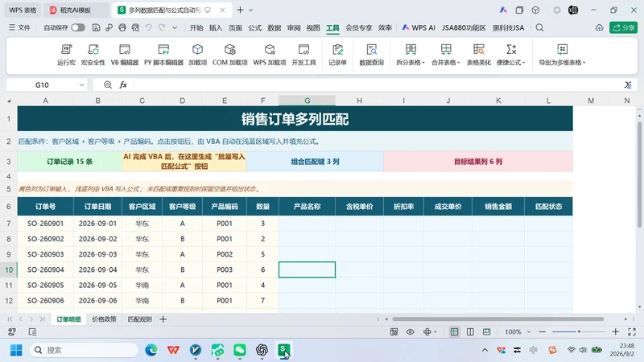Viewport: 644px width, 362px height.
Task: Open COM 加载项 dialog
Action: pyautogui.click(x=230, y=55)
